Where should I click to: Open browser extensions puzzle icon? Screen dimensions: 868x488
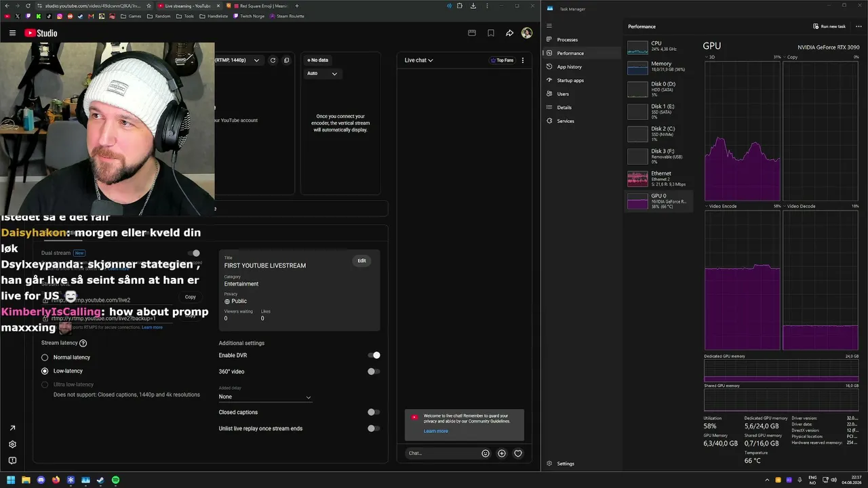pos(460,6)
